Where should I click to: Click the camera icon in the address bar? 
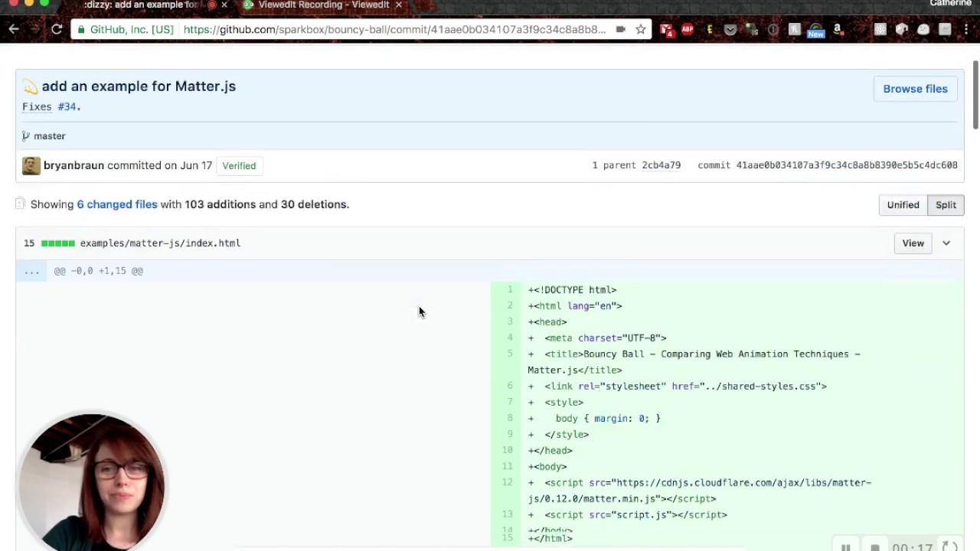(620, 30)
